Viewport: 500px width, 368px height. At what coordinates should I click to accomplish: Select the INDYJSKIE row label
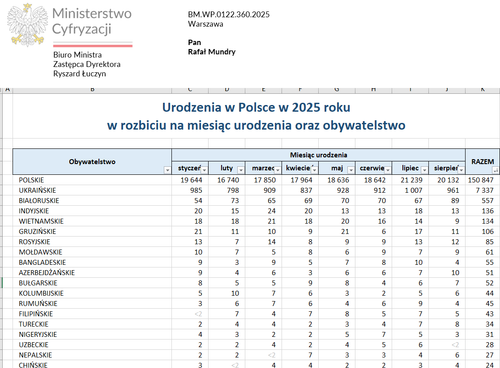point(34,211)
